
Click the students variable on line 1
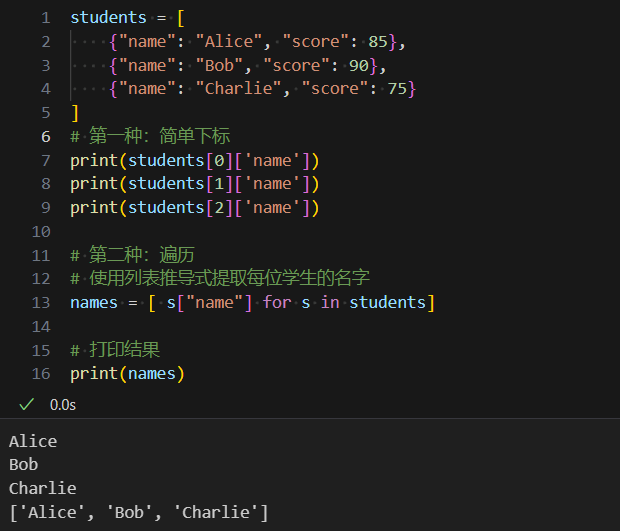coord(108,18)
